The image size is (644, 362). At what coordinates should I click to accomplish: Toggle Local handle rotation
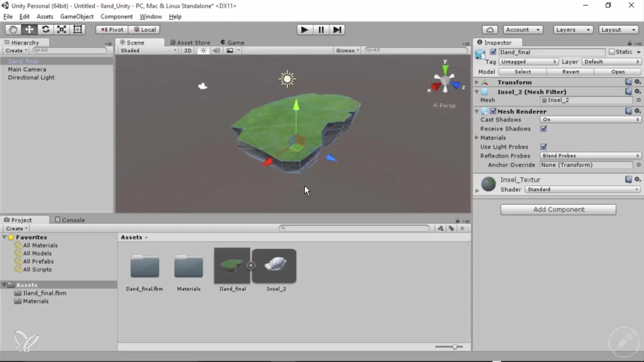[145, 29]
